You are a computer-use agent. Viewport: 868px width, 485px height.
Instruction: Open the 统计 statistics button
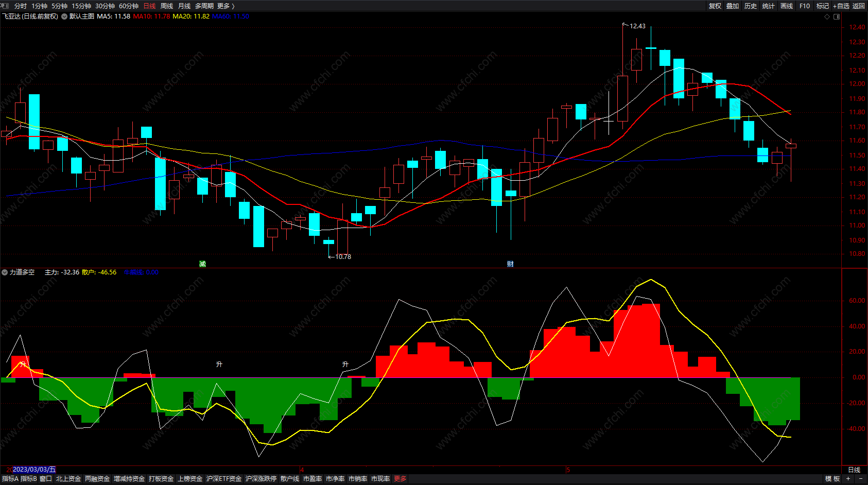pos(769,6)
